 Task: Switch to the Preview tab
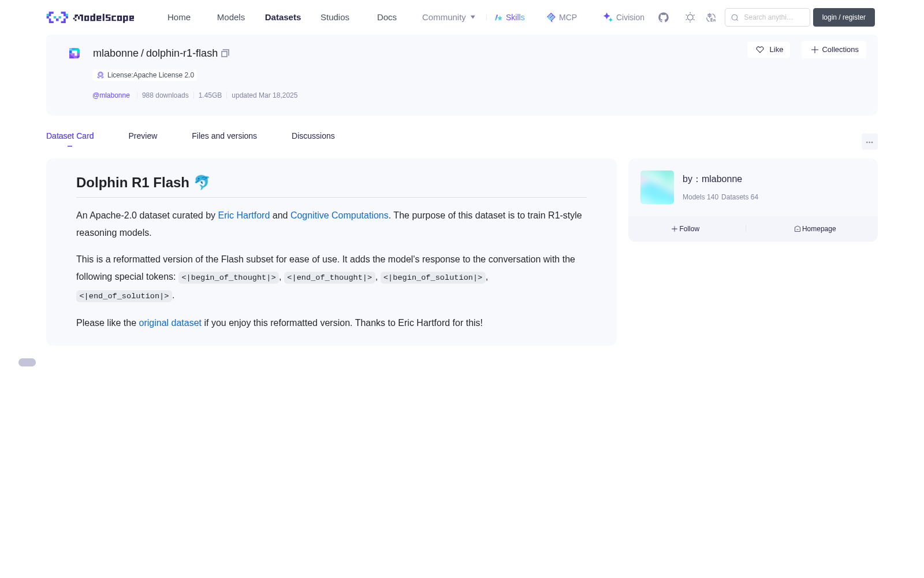tap(143, 136)
